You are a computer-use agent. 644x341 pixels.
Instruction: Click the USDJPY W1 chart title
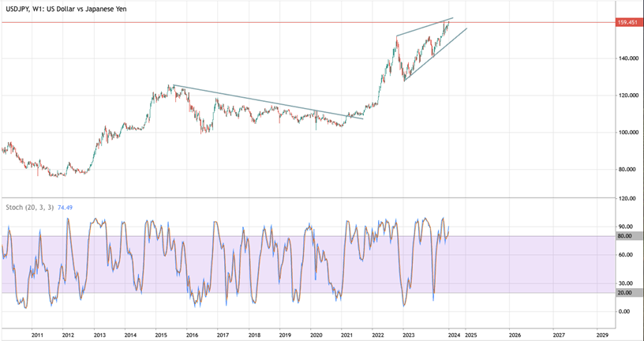[x=64, y=9]
